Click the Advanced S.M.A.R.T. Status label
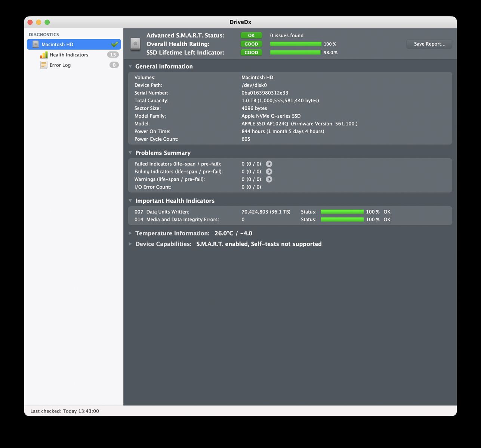 click(185, 35)
